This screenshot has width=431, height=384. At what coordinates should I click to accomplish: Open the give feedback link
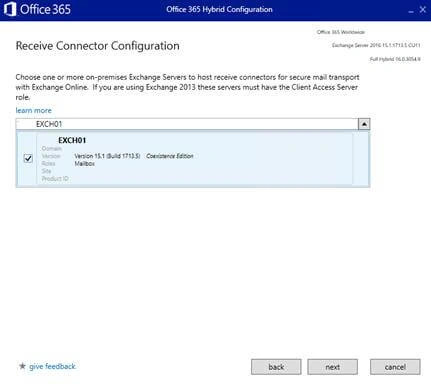pos(52,366)
